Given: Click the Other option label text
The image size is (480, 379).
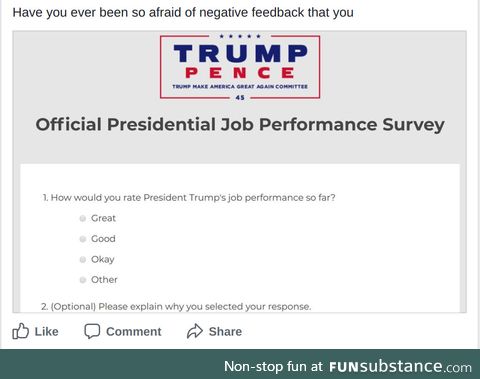Looking at the screenshot, I should coord(104,280).
